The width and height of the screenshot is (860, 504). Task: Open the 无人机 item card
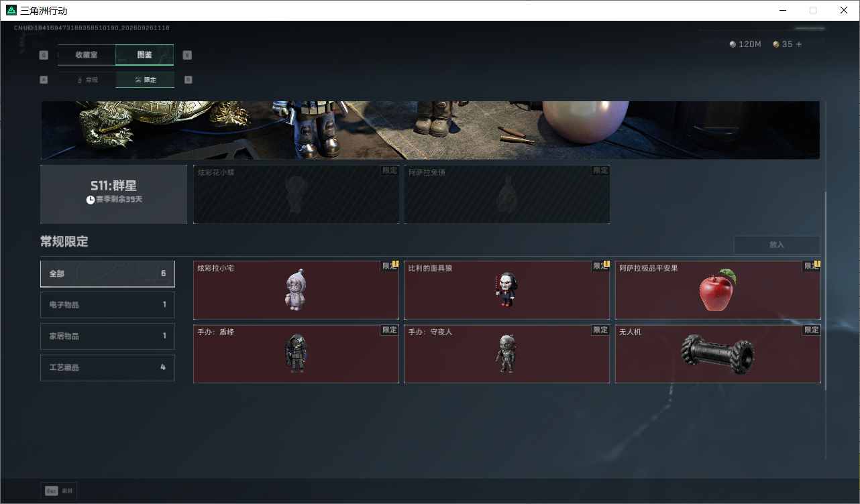tap(718, 354)
